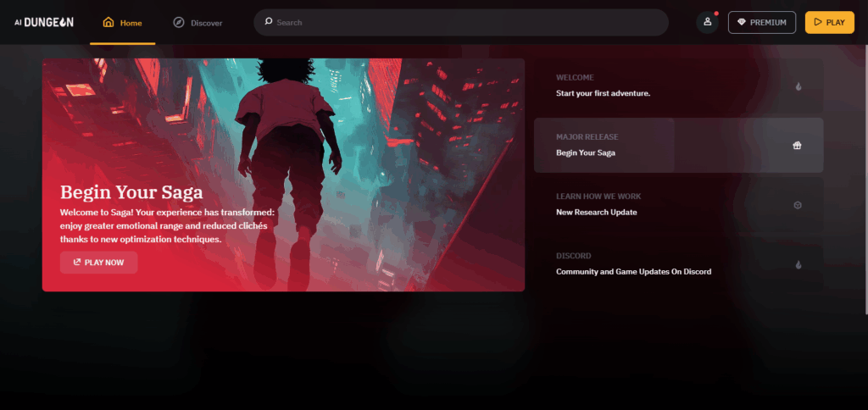
Task: Click the gift icon on Major Release card
Action: [x=797, y=146]
